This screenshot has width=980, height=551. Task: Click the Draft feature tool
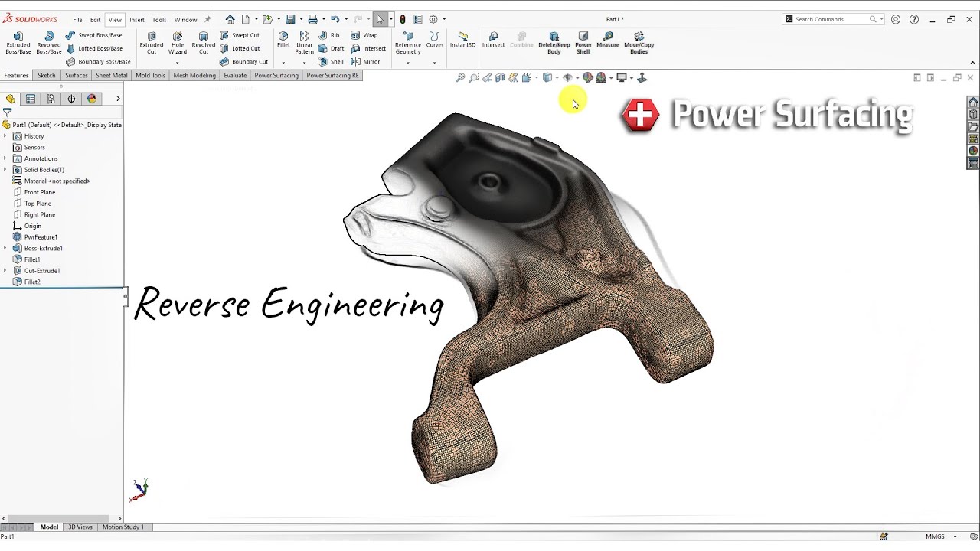pyautogui.click(x=332, y=48)
